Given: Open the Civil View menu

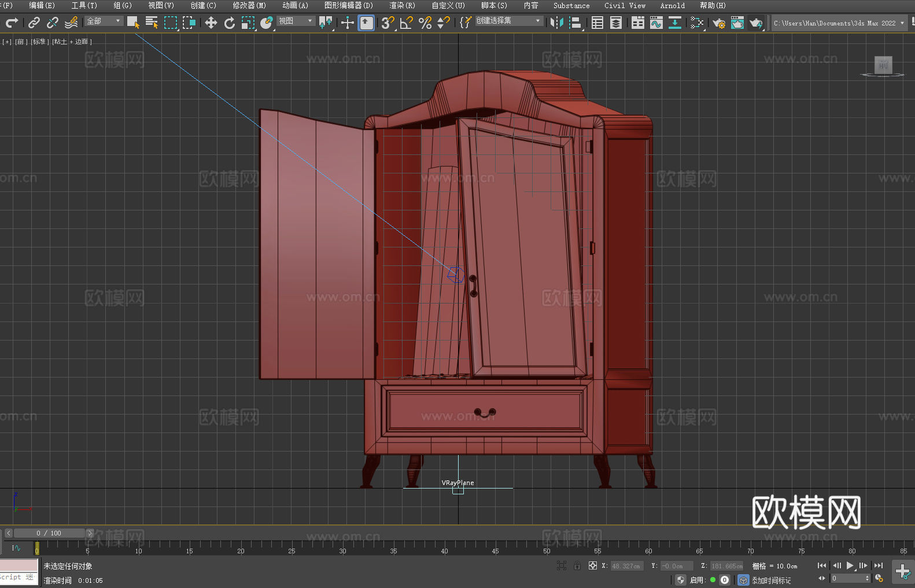Looking at the screenshot, I should click(625, 5).
